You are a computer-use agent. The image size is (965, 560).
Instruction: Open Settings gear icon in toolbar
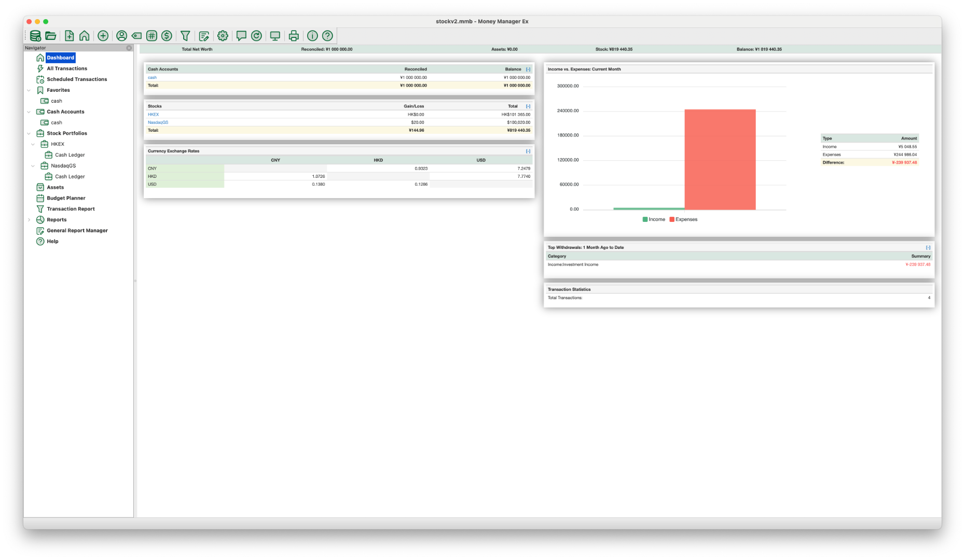(x=223, y=36)
